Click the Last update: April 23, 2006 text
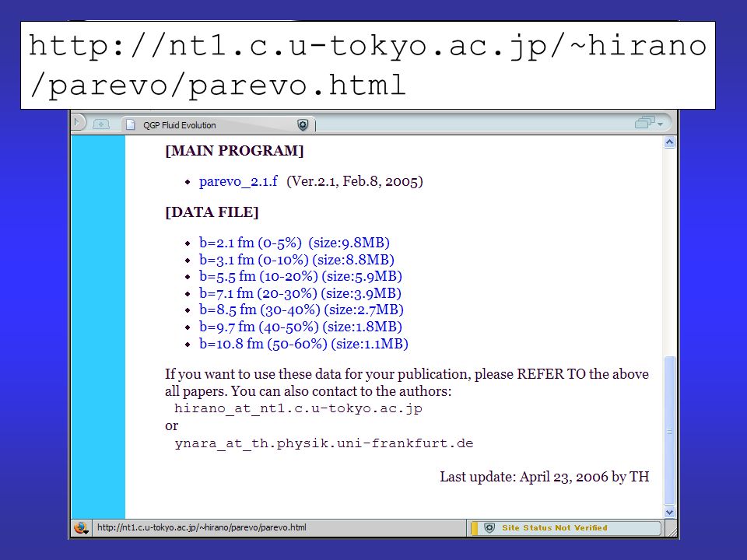Image resolution: width=747 pixels, height=560 pixels. pyautogui.click(x=544, y=477)
